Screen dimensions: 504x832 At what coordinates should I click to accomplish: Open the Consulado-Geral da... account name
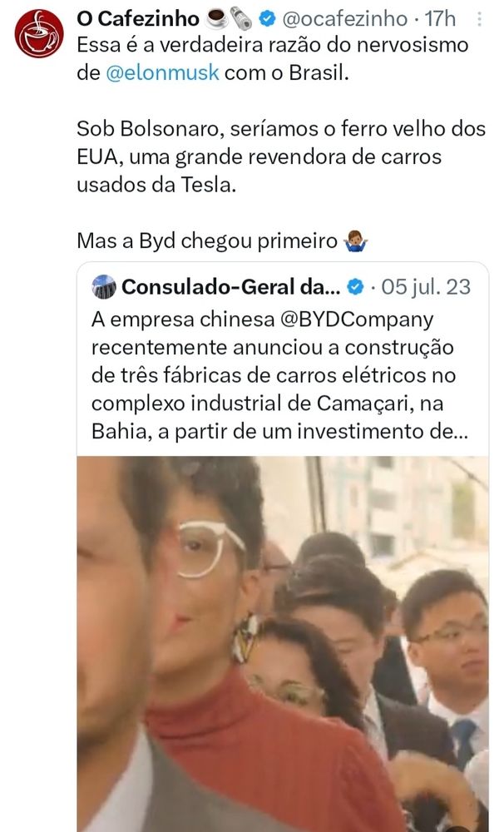(230, 287)
